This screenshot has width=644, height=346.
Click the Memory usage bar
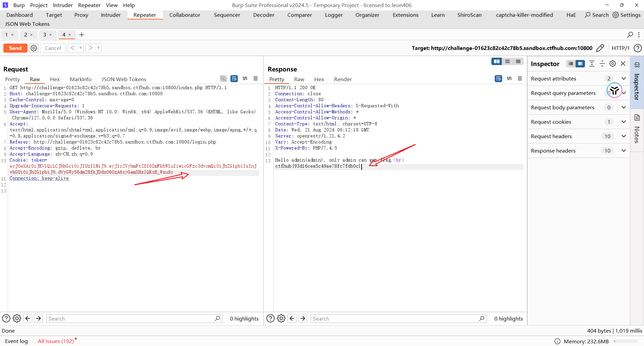[626, 341]
